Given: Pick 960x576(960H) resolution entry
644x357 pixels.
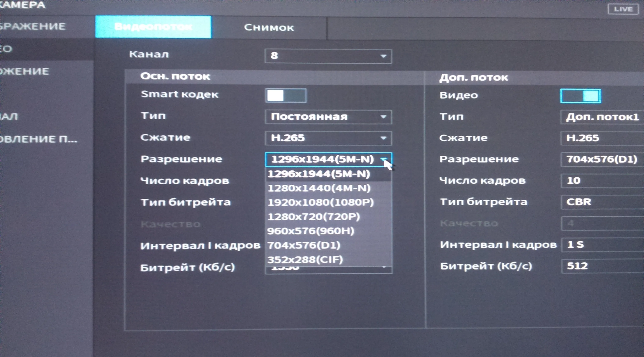Looking at the screenshot, I should (x=310, y=231).
